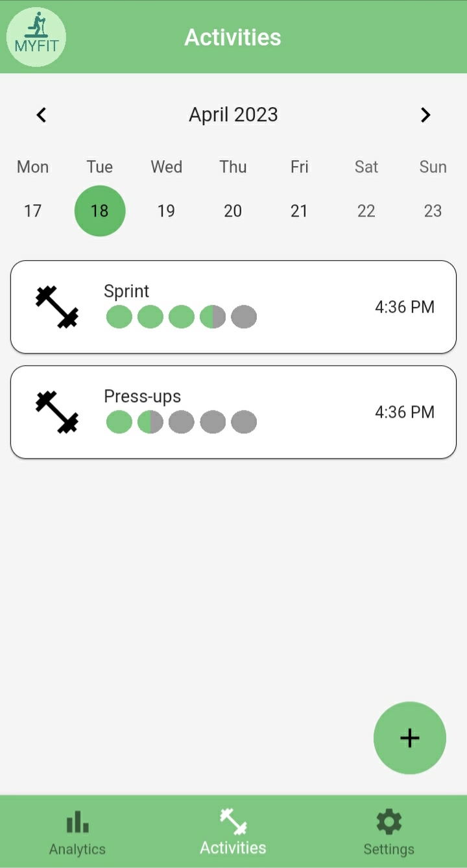467x868 pixels.
Task: Click the dumbbell icon beside Sprint
Action: point(57,307)
